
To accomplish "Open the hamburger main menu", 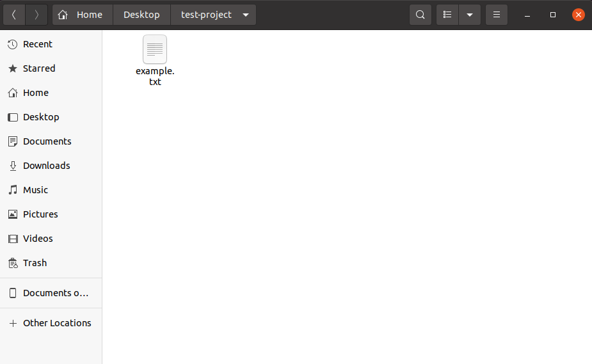I will coord(497,15).
